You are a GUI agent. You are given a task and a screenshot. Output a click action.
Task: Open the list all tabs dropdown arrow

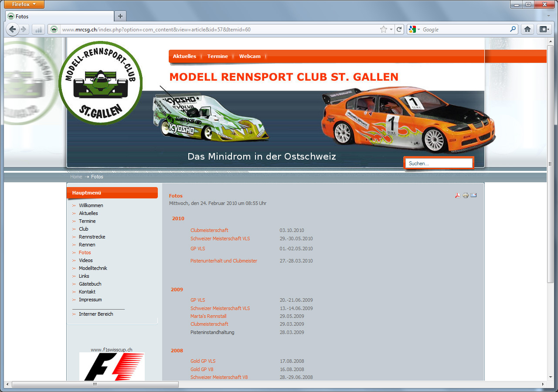pos(548,16)
